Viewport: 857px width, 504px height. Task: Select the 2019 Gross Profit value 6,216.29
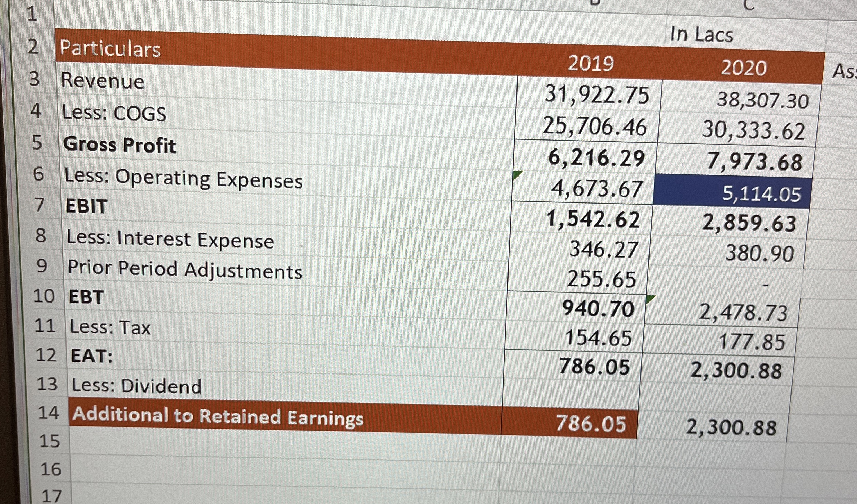tap(596, 158)
